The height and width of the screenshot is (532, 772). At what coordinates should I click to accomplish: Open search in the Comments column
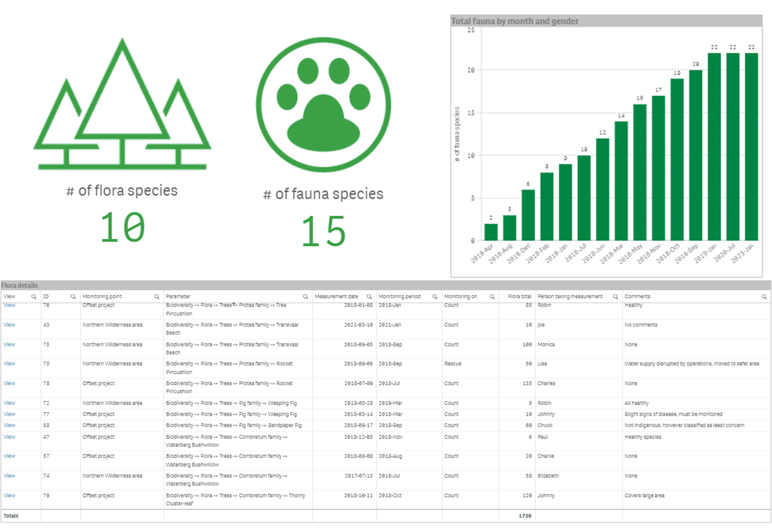(764, 296)
